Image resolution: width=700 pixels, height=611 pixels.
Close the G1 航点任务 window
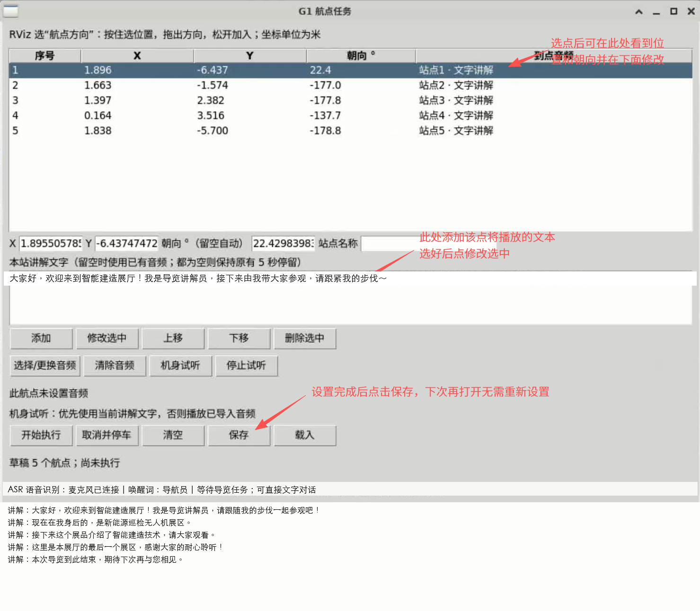(691, 11)
